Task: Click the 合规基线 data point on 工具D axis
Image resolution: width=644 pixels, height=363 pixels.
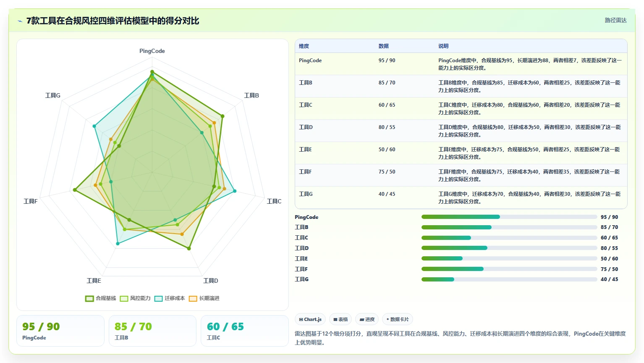Action: (x=189, y=248)
